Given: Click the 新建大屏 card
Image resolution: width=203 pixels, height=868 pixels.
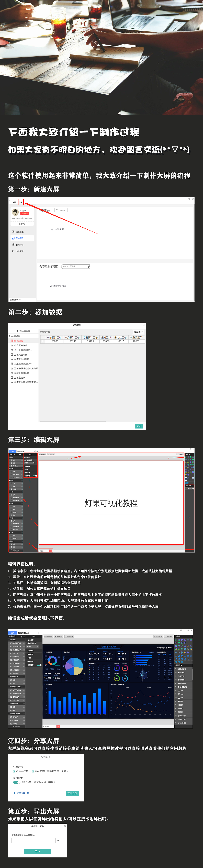Looking at the screenshot, I should pos(59,229).
